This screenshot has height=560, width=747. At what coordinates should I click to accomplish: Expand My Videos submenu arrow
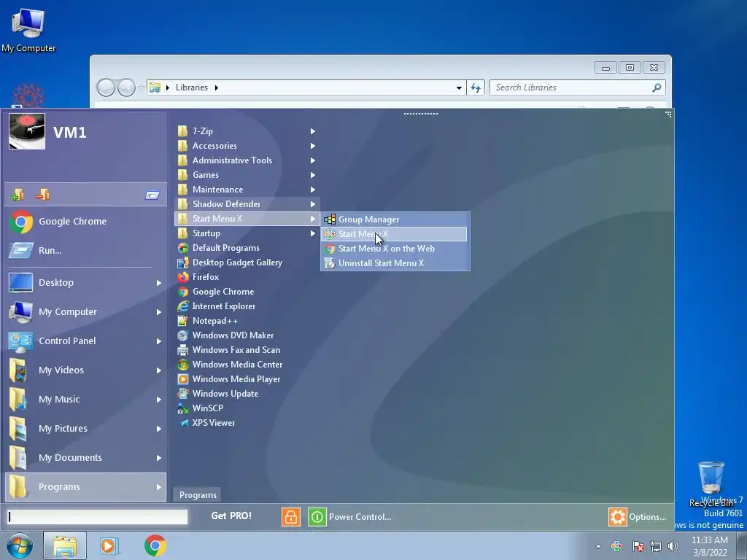point(158,370)
